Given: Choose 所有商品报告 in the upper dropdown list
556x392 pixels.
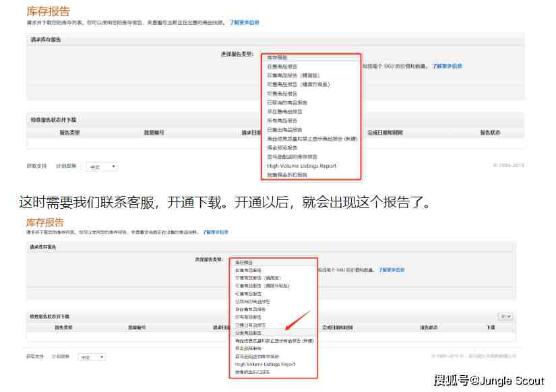Looking at the screenshot, I should (282, 121).
